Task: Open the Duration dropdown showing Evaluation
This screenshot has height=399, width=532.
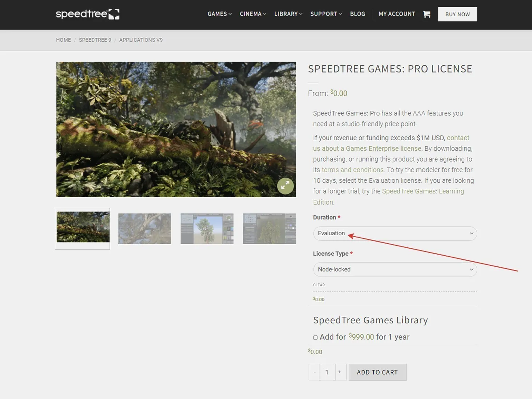Action: (395, 234)
